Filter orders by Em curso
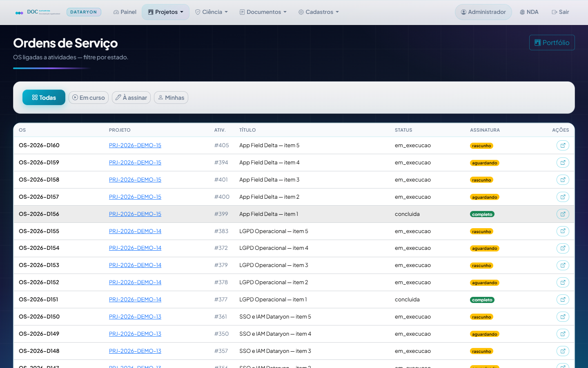The width and height of the screenshot is (588, 368). tap(89, 98)
